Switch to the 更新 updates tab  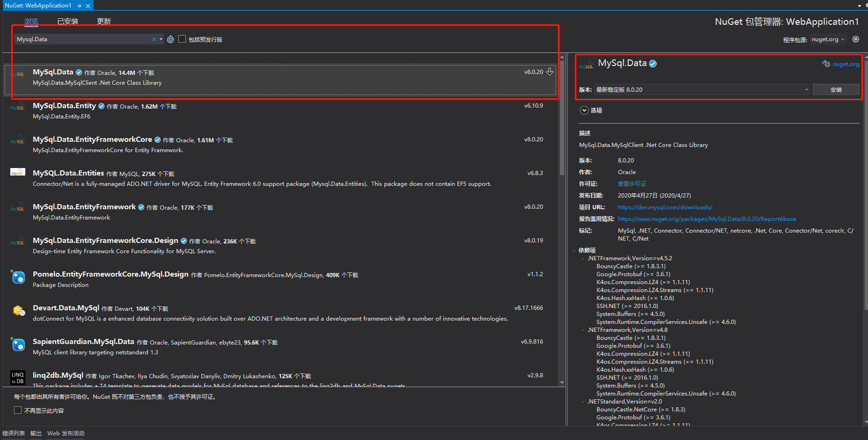pyautogui.click(x=104, y=21)
